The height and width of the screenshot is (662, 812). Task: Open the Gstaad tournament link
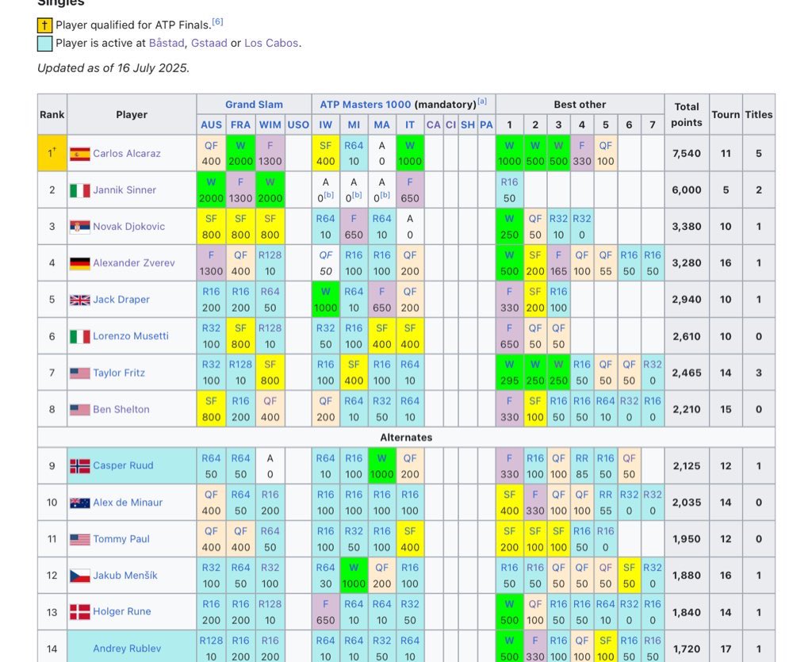(209, 43)
